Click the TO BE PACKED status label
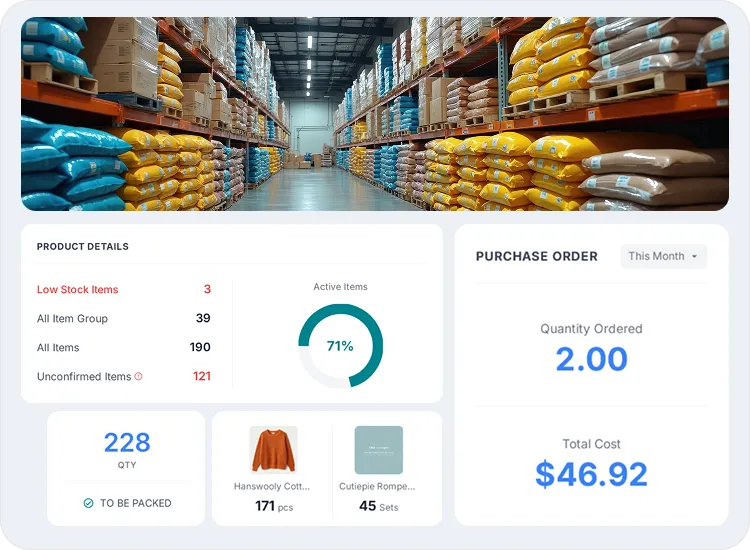750x550 pixels. point(135,503)
